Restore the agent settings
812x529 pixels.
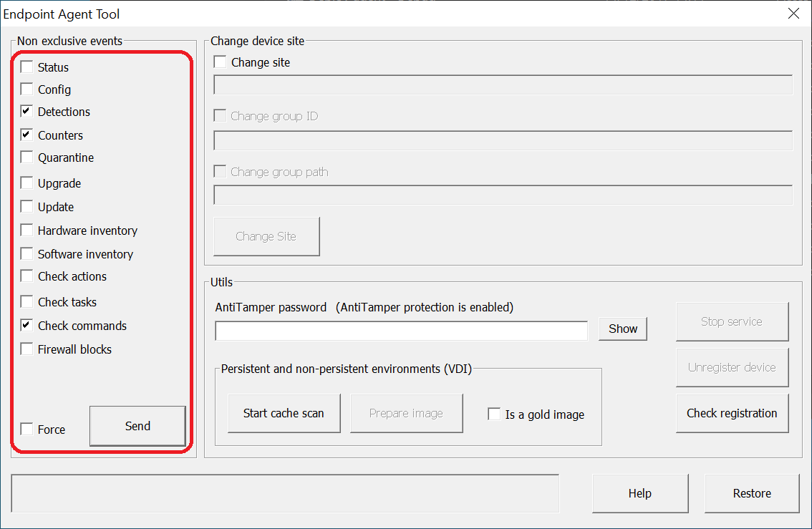tap(751, 493)
